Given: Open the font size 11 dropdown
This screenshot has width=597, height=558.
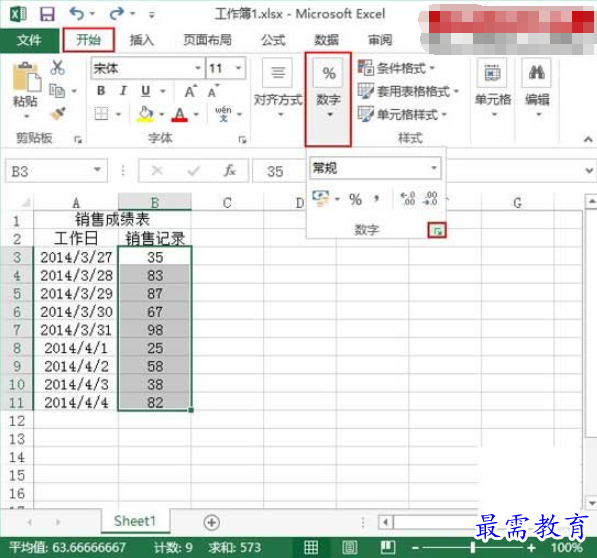Looking at the screenshot, I should point(239,68).
